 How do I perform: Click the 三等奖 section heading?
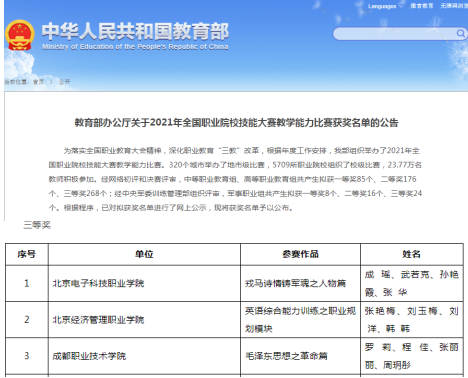[x=37, y=225]
